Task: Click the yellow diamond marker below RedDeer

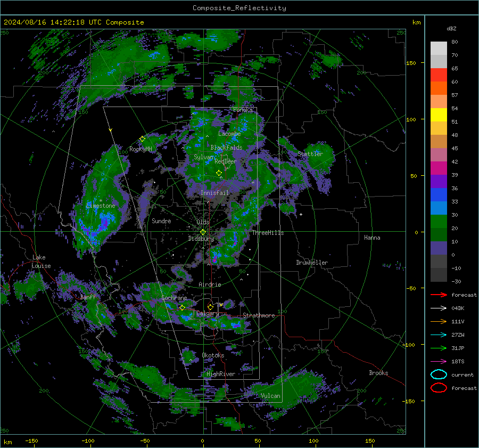Action: click(219, 173)
